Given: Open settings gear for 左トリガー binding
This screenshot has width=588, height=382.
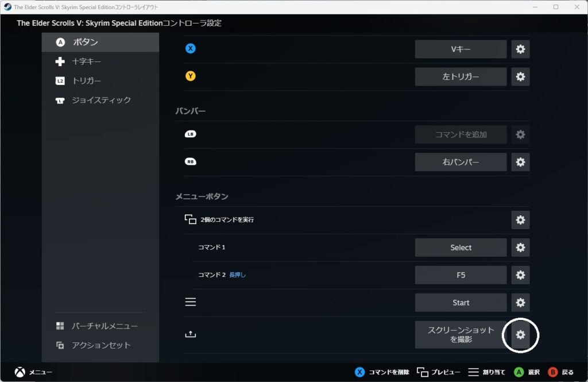Looking at the screenshot, I should coord(520,76).
